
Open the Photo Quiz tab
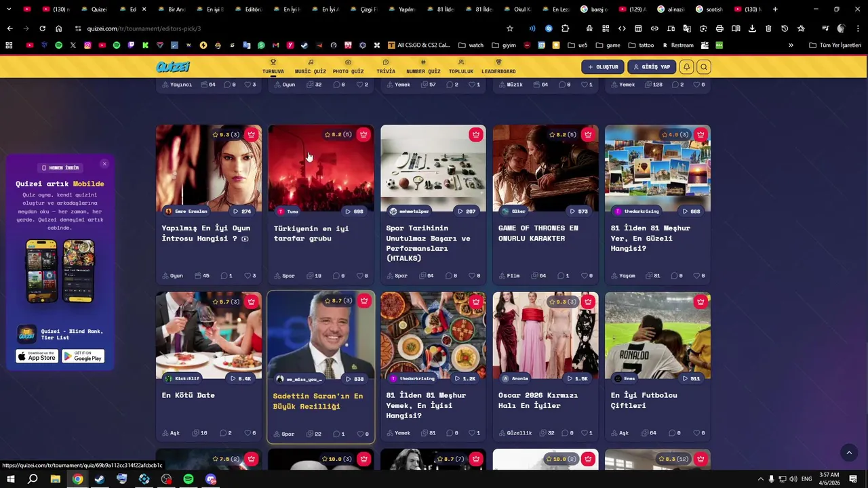pos(348,66)
